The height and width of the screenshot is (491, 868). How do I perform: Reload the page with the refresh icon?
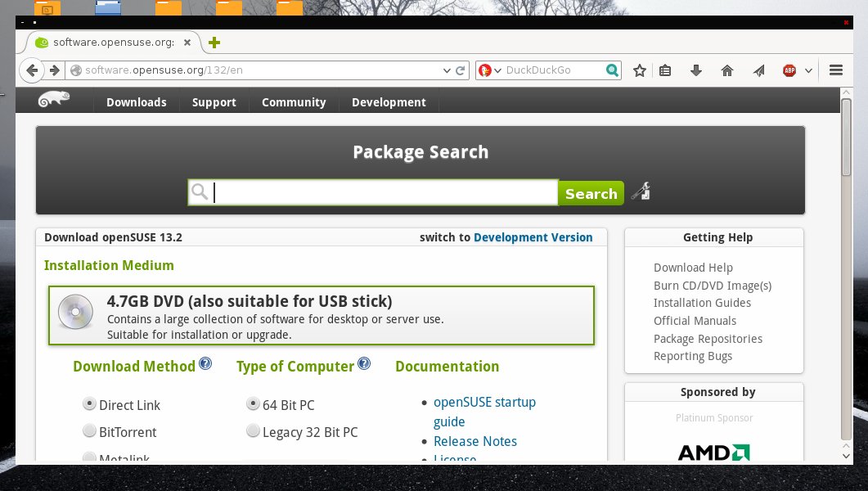[x=461, y=70]
